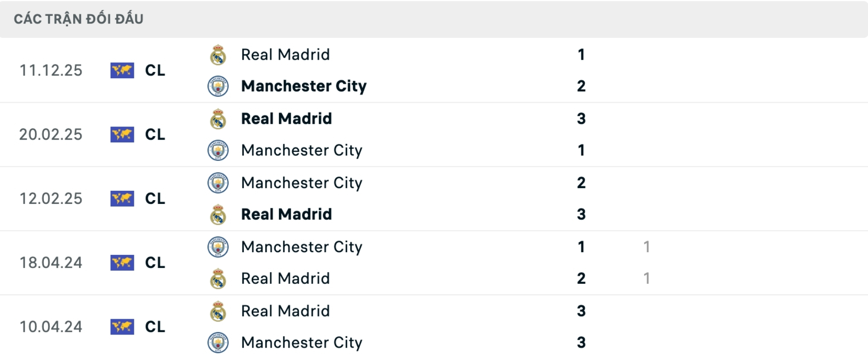Click the Real Madrid crest in the 20.02.25 match
This screenshot has height=358, width=868.
[217, 118]
